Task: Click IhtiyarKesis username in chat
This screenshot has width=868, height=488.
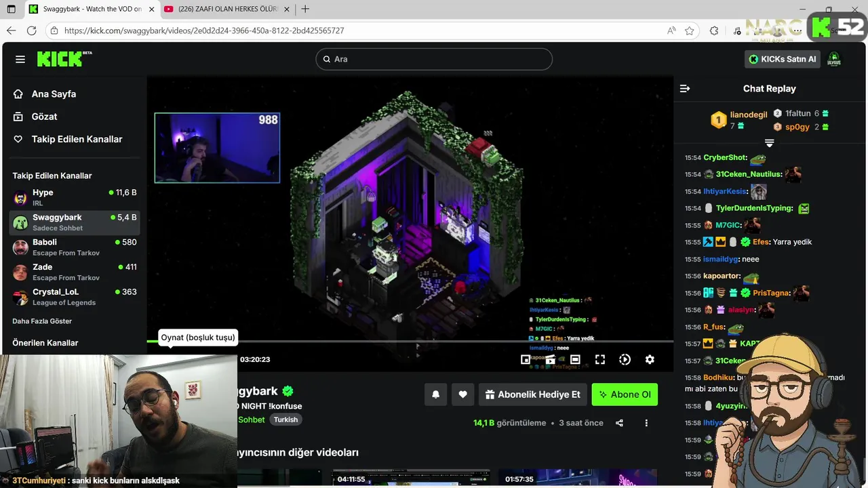Action: click(726, 191)
